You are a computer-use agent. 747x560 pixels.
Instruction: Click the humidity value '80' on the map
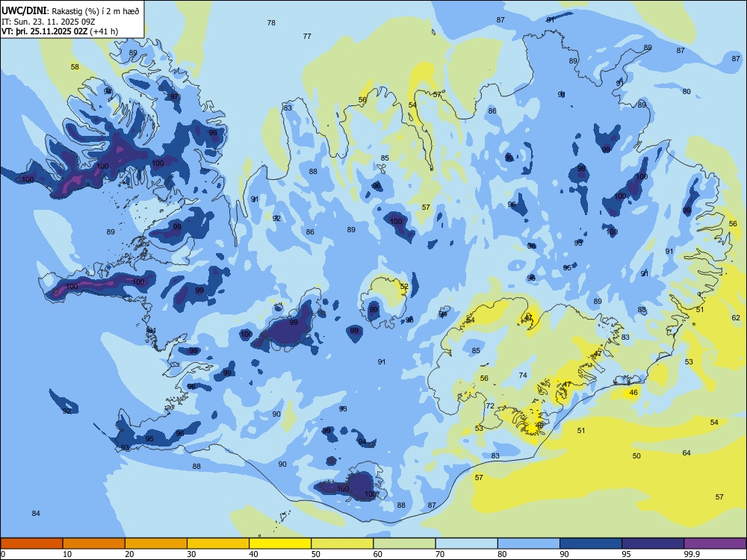(686, 91)
